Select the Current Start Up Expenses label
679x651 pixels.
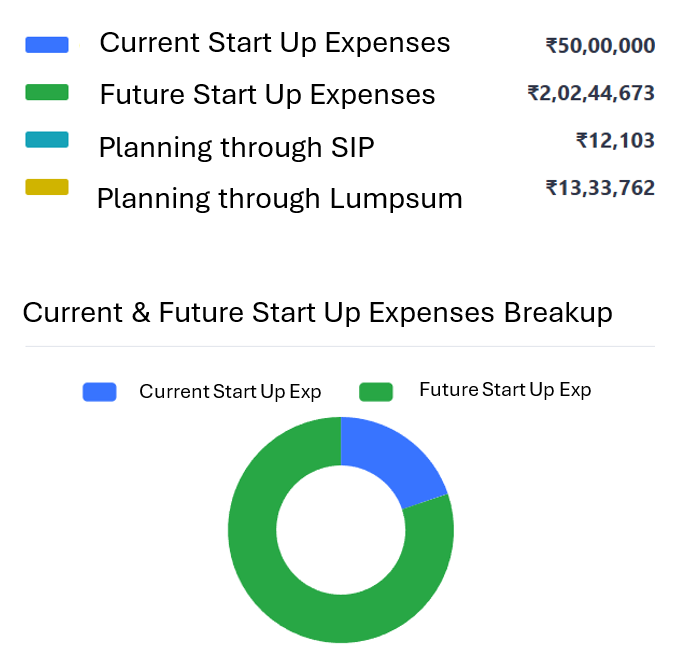tap(275, 44)
